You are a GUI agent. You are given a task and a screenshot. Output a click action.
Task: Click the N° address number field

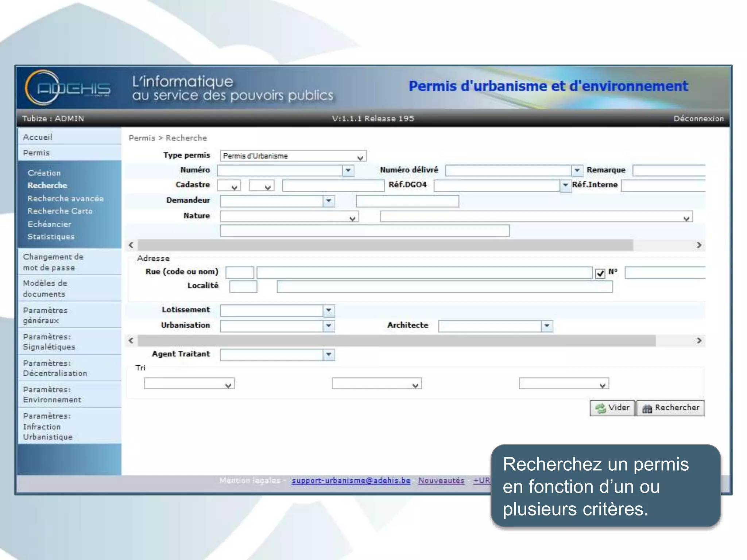(x=665, y=273)
